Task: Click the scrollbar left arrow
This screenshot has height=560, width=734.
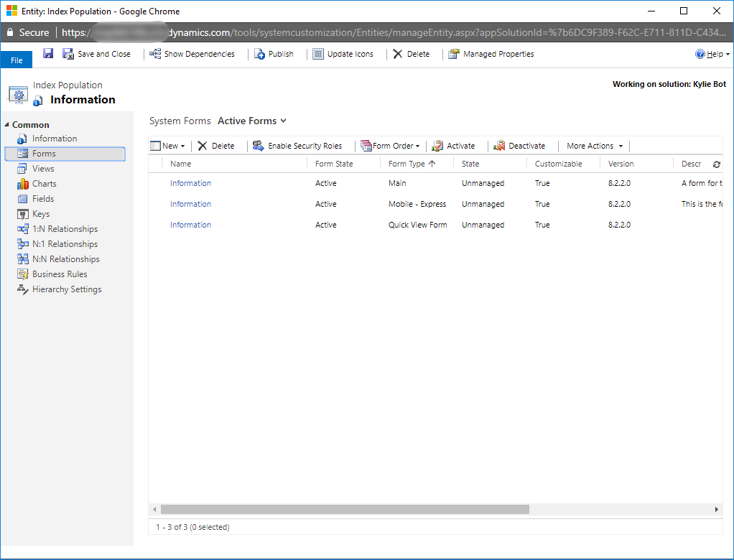Action: point(155,509)
